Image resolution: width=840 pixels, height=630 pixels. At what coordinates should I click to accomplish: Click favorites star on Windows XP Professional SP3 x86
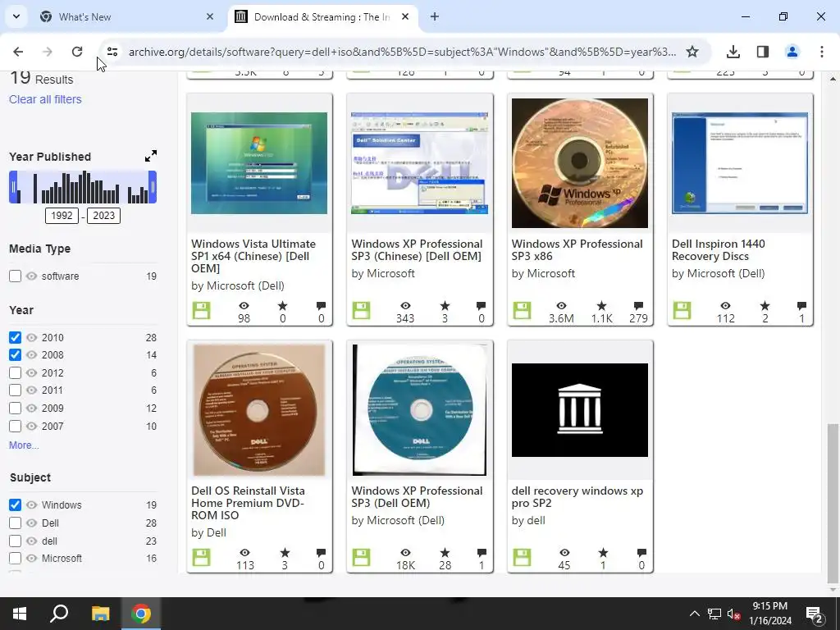pos(601,306)
